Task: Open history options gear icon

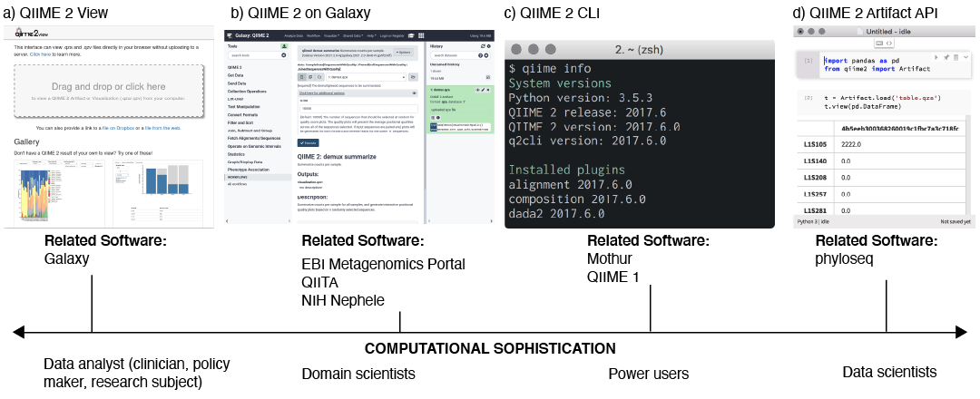Action: pyautogui.click(x=487, y=45)
